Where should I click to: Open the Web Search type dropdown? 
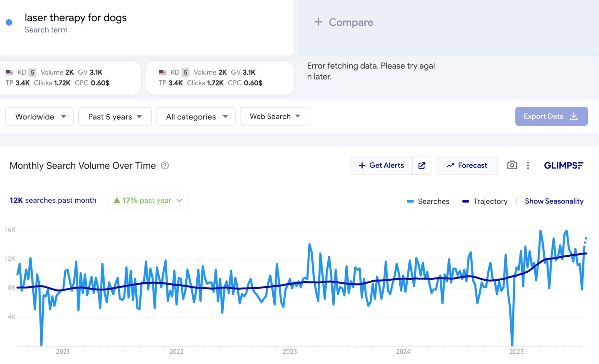point(275,117)
